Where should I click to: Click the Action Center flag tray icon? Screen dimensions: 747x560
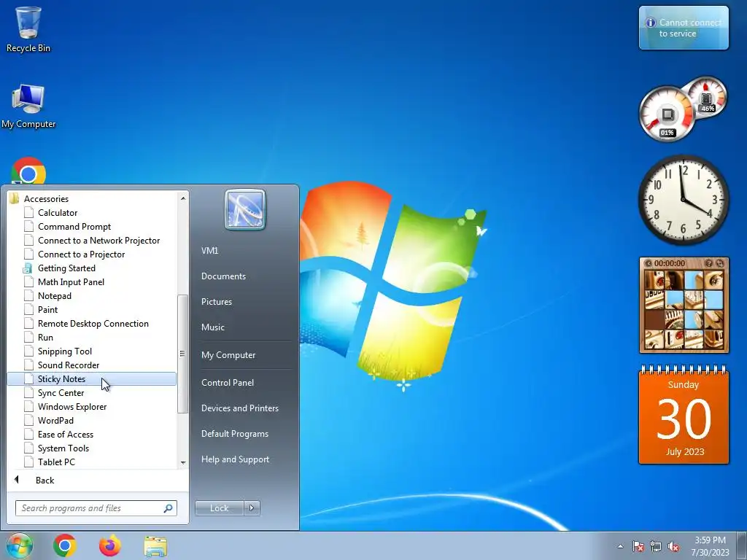tap(638, 547)
